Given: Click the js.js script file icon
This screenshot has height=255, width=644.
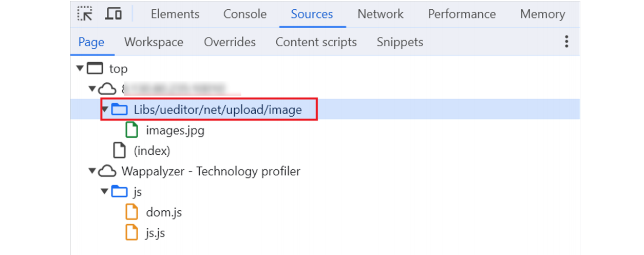Looking at the screenshot, I should coord(132,233).
